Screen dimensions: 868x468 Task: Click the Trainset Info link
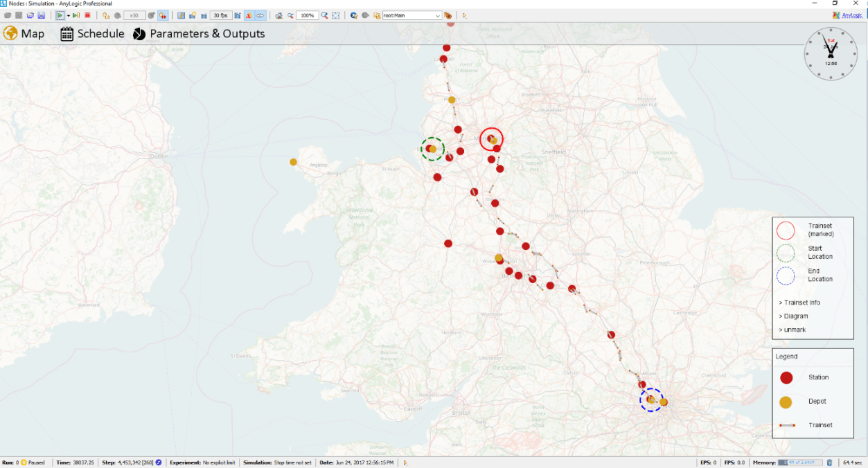click(x=799, y=303)
